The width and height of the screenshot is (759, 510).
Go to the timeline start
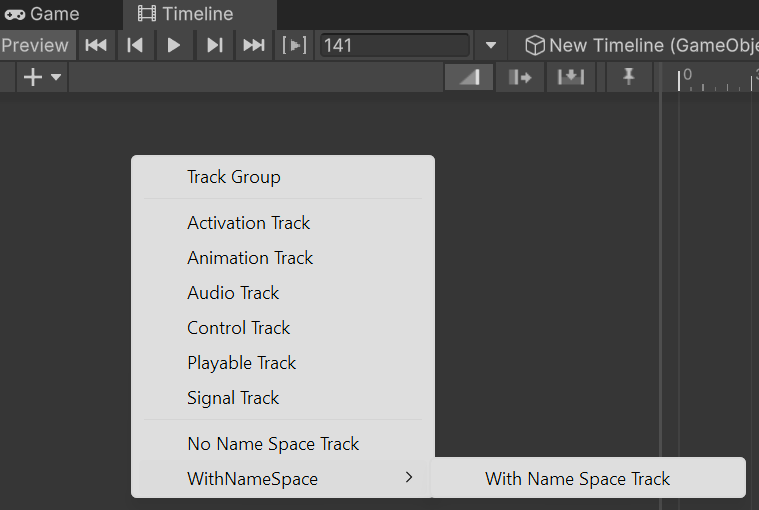click(96, 45)
